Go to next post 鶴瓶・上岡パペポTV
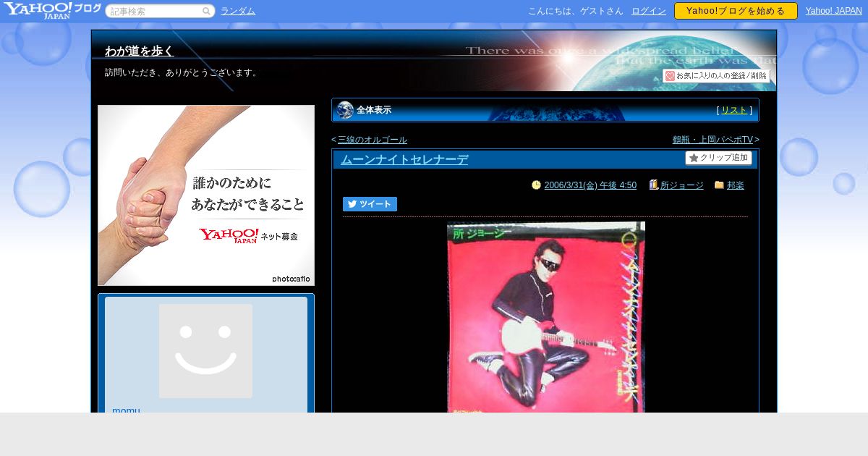The width and height of the screenshot is (868, 456). click(712, 140)
